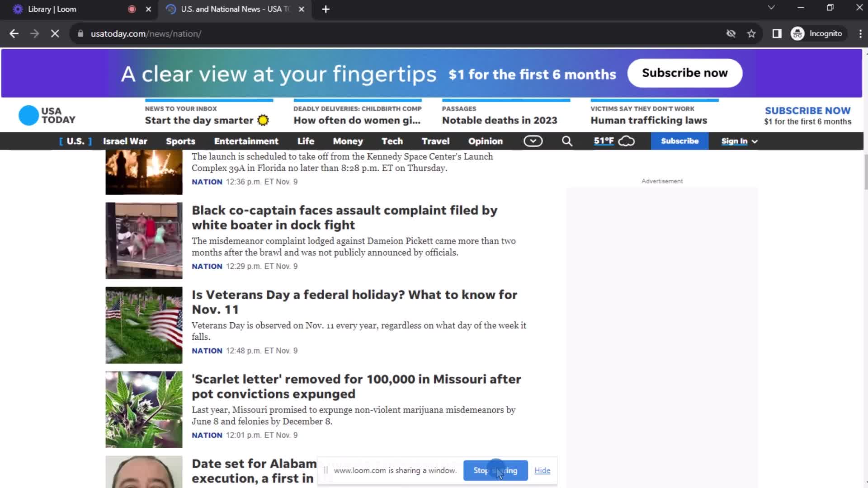Open the search icon on navbar
The height and width of the screenshot is (488, 868).
(567, 141)
